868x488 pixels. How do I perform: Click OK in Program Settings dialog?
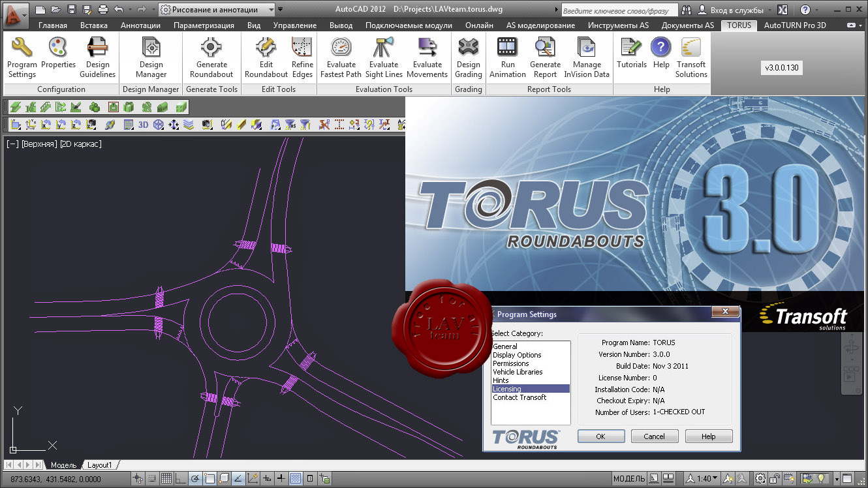click(x=601, y=436)
